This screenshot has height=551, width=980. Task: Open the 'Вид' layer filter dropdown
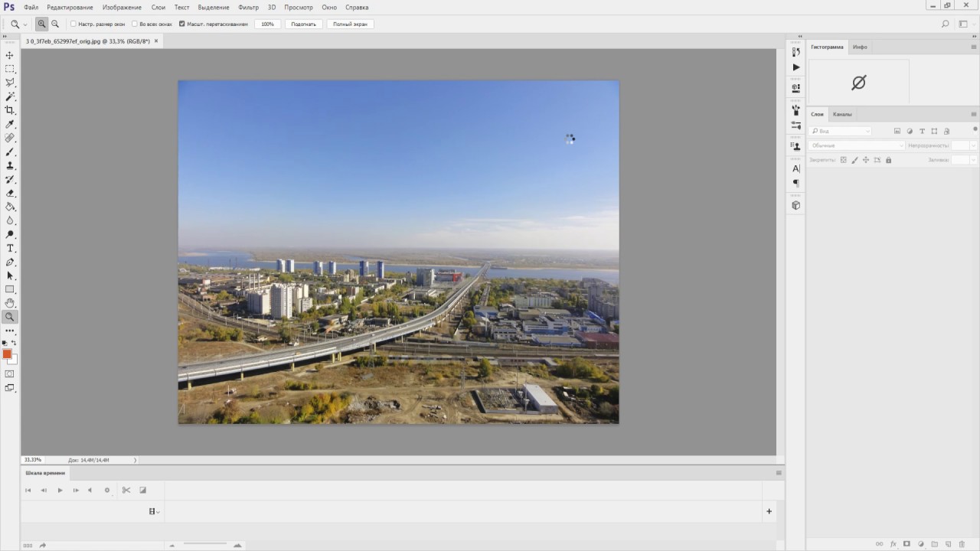tap(840, 131)
